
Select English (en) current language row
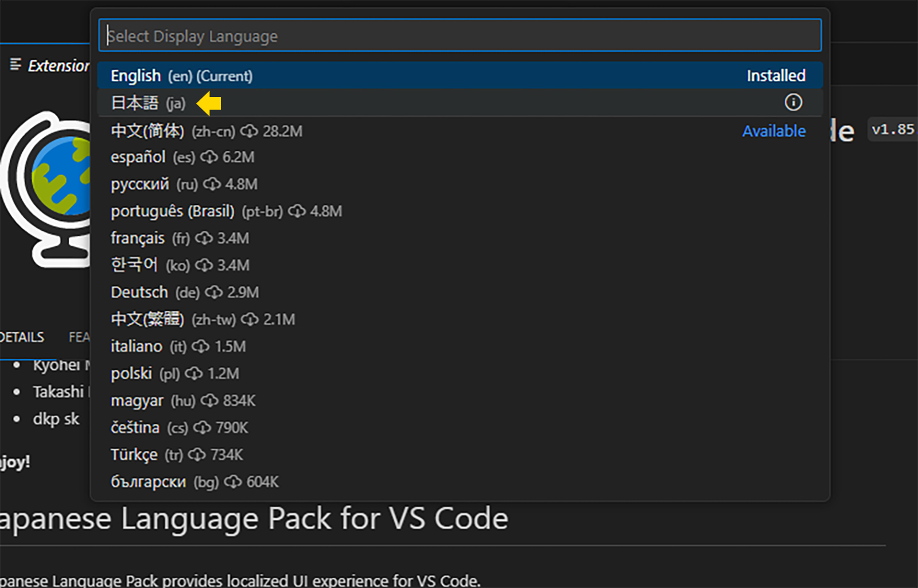tap(460, 76)
